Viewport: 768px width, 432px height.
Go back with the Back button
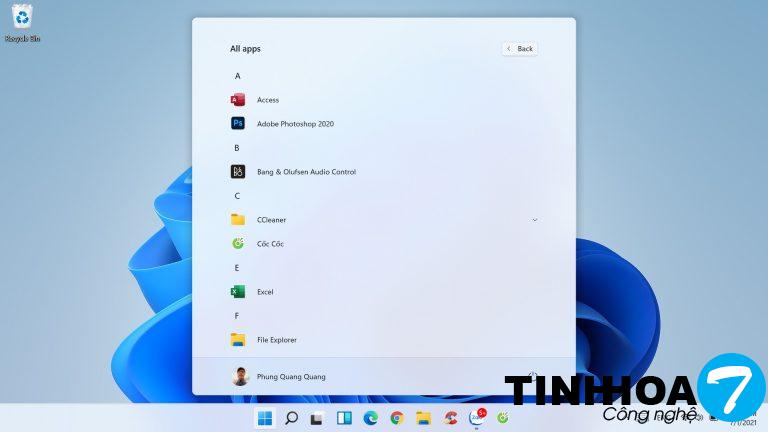pos(520,48)
